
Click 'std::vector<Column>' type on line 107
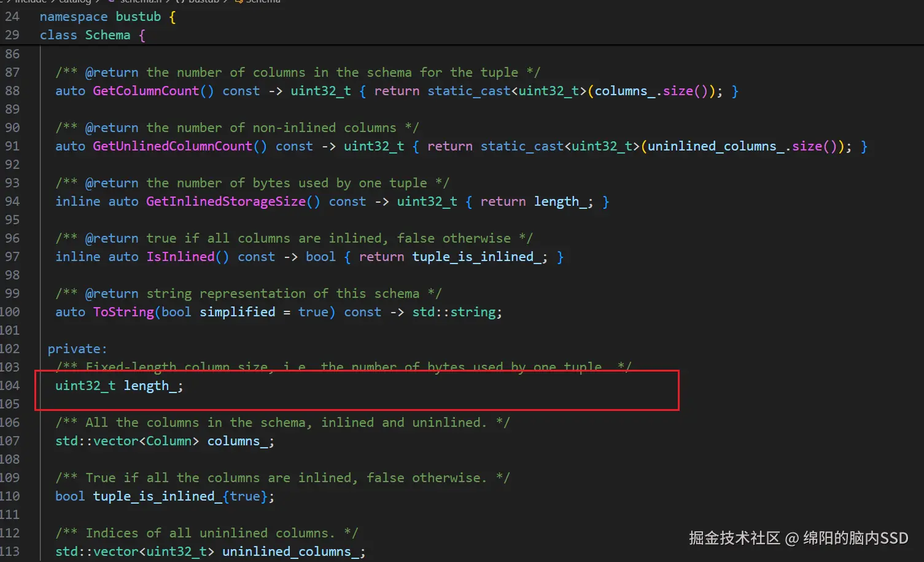(x=127, y=441)
